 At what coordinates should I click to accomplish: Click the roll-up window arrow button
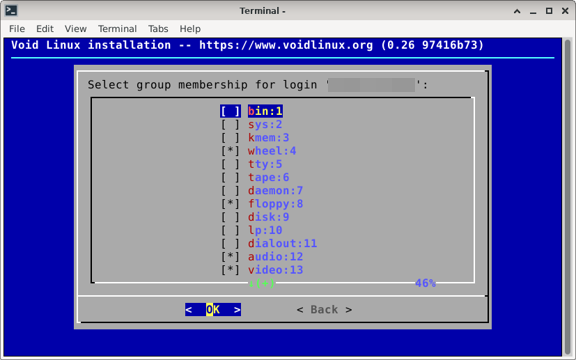[517, 11]
